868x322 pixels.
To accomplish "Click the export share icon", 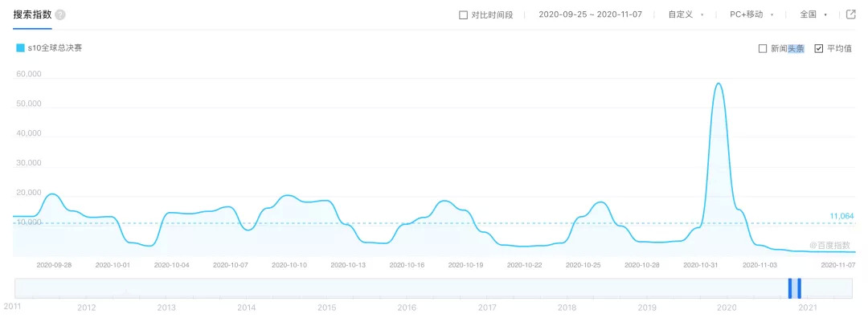I will pos(851,14).
